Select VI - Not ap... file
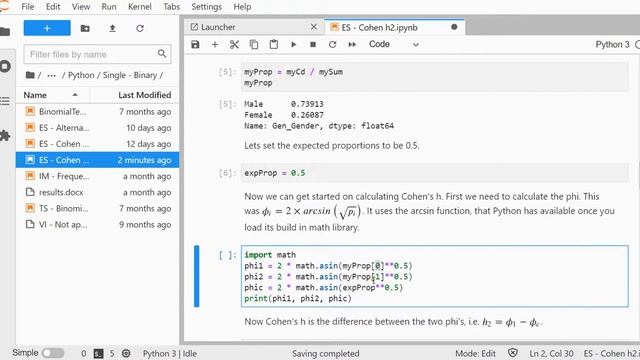 [97, 224]
